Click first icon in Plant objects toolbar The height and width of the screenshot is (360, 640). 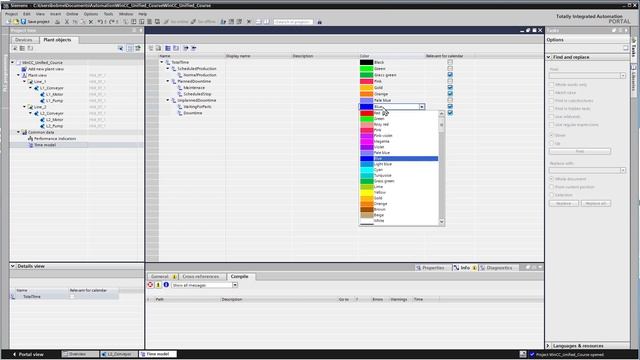[15, 48]
